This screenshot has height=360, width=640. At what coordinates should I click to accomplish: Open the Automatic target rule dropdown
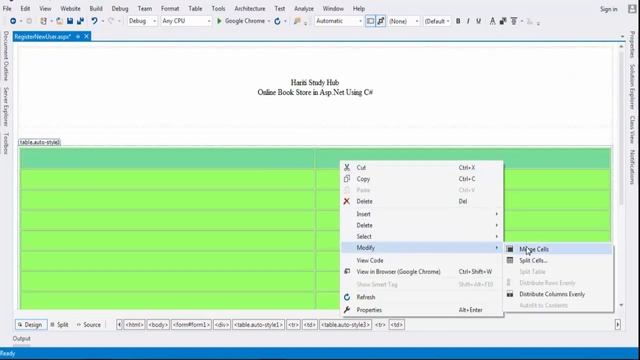pos(338,21)
